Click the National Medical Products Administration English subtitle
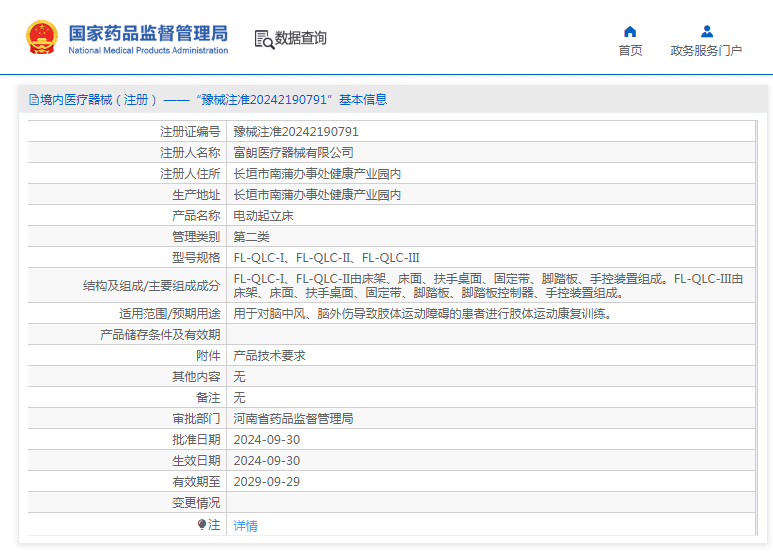Viewport: 773px width, 557px height. coord(148,50)
